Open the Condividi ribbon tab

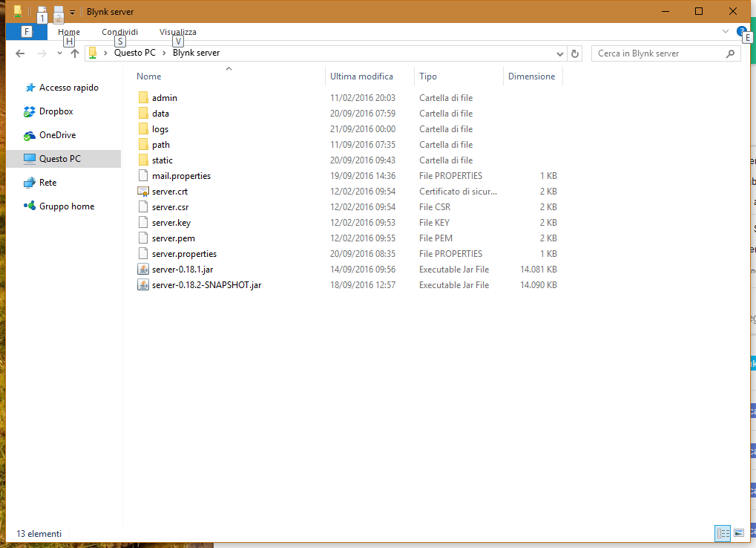pyautogui.click(x=119, y=32)
